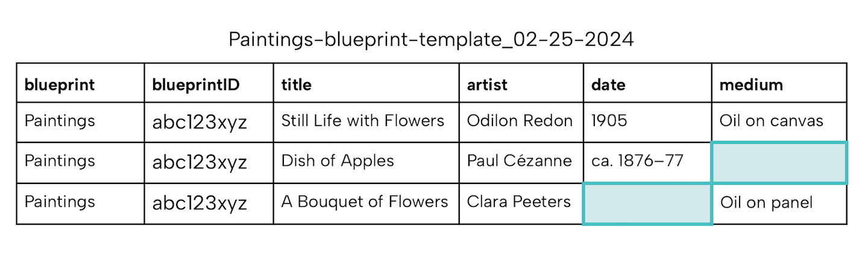Select the "Dish of Apples" cell
868x260 pixels.
338,161
